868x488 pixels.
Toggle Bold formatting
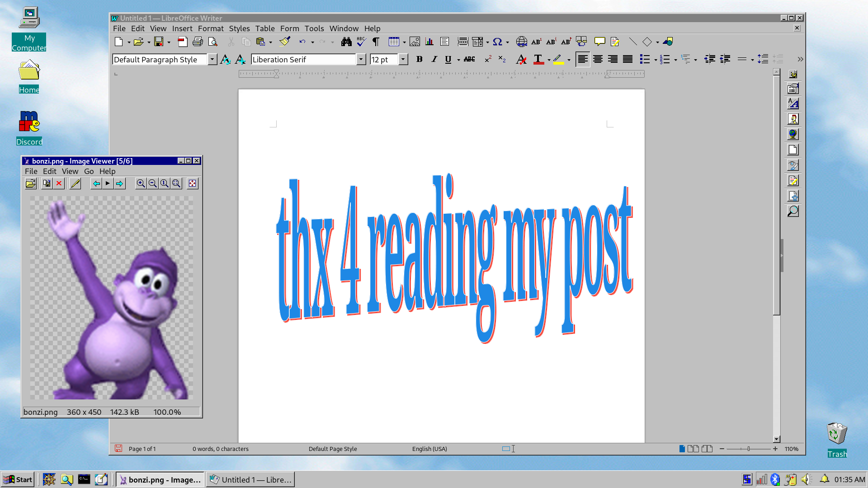coord(419,59)
